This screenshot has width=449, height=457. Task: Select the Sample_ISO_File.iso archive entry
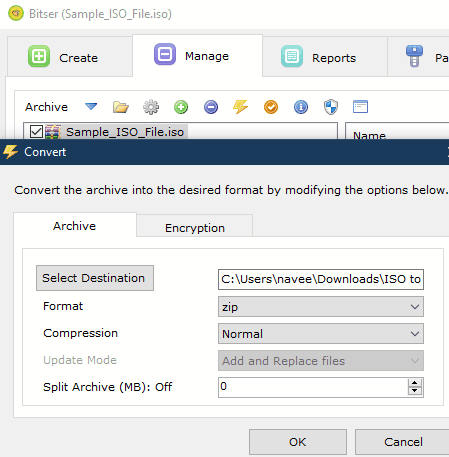tap(125, 132)
